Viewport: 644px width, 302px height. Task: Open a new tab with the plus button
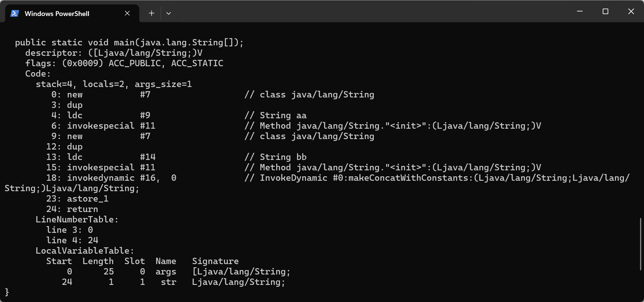[x=152, y=13]
